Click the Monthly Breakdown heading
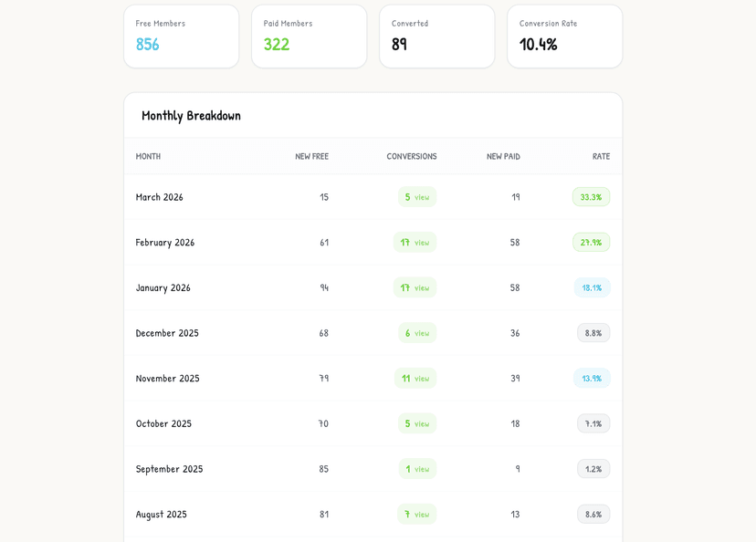 tap(190, 115)
